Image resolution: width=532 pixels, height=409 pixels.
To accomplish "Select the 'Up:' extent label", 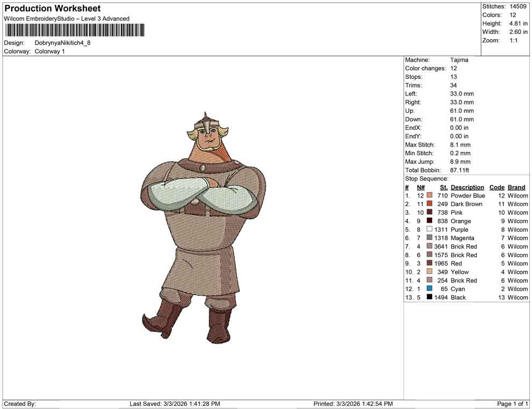I will [409, 111].
